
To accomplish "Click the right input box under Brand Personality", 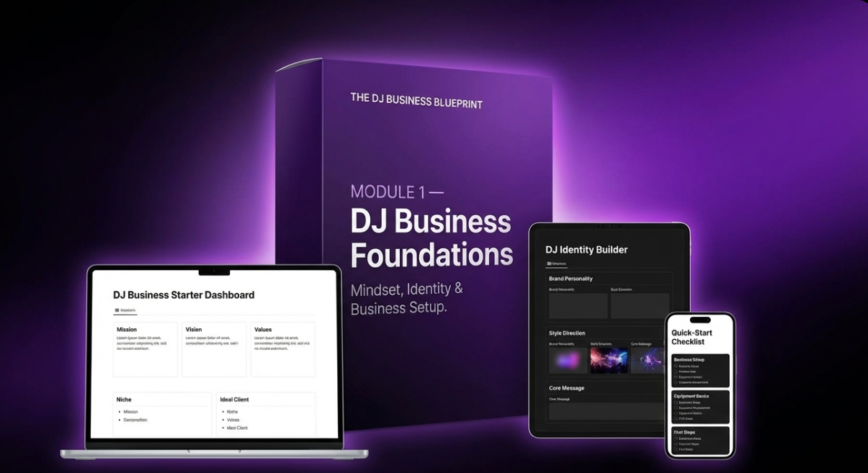I will pos(640,306).
